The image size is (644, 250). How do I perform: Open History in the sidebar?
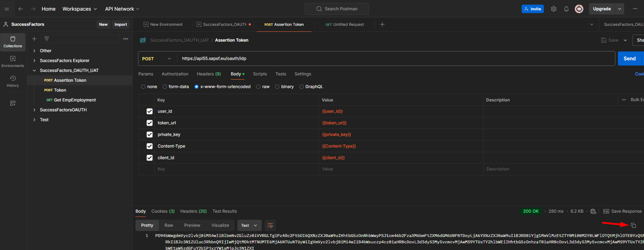point(13,81)
